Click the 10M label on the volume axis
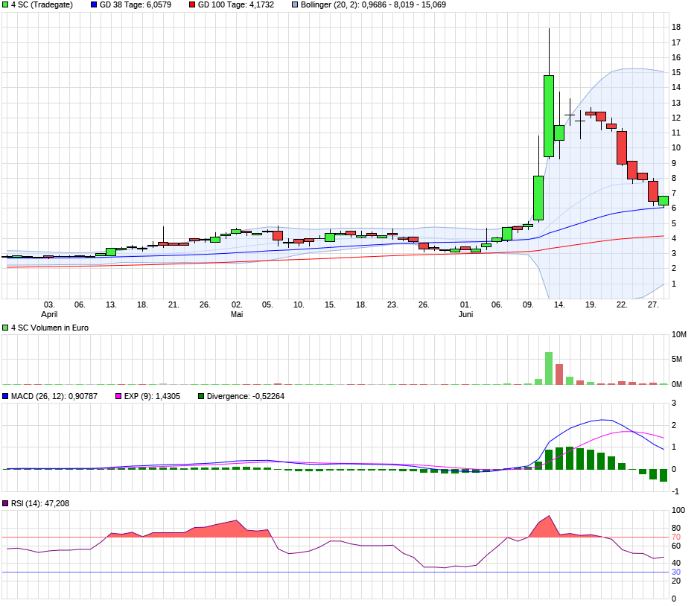The height and width of the screenshot is (606, 700). pos(678,334)
